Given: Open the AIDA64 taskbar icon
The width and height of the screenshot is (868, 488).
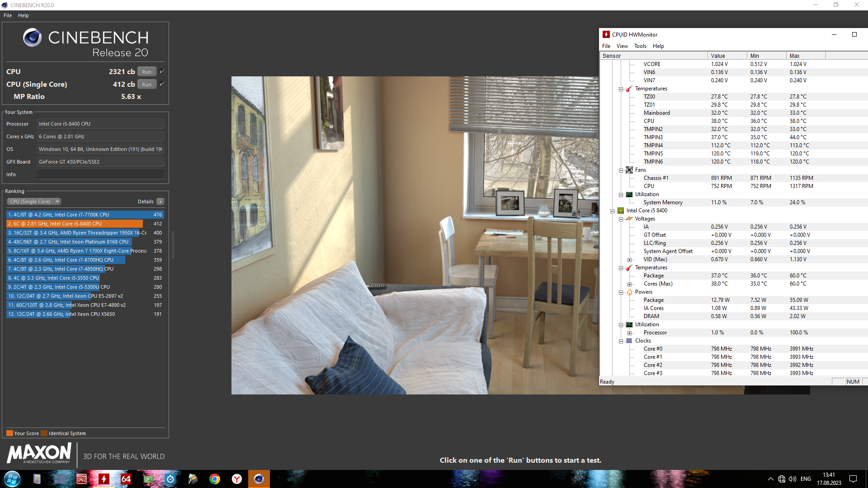Looking at the screenshot, I should point(126,479).
